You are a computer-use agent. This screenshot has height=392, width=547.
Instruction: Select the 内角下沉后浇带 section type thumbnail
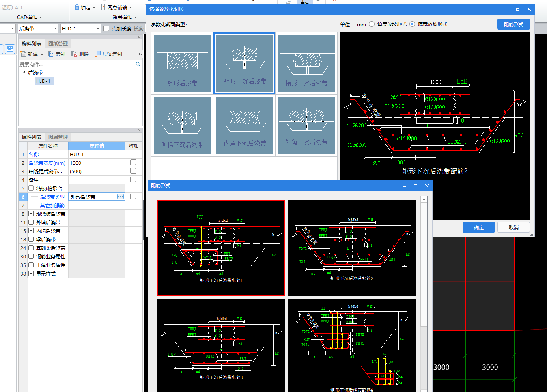coord(244,125)
